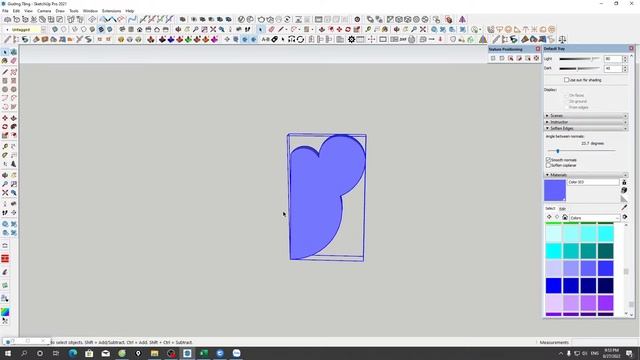The height and width of the screenshot is (360, 640).
Task: Click Orbit in top camera toolbar
Action: click(x=178, y=29)
